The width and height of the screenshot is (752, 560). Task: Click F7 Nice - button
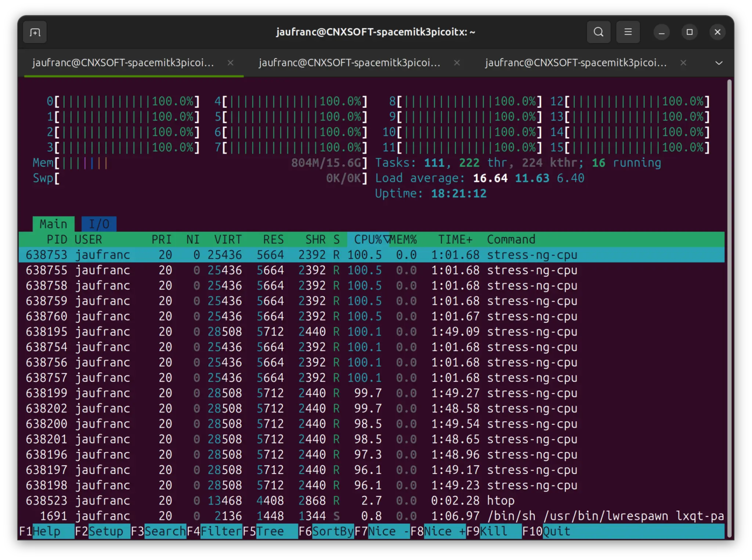382,531
